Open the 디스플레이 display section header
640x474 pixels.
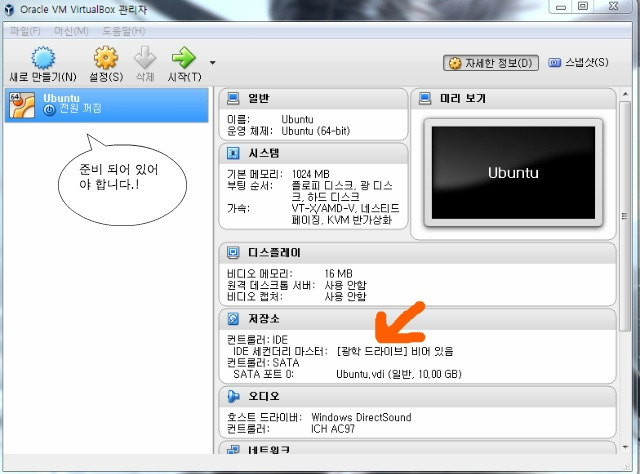tap(417, 253)
